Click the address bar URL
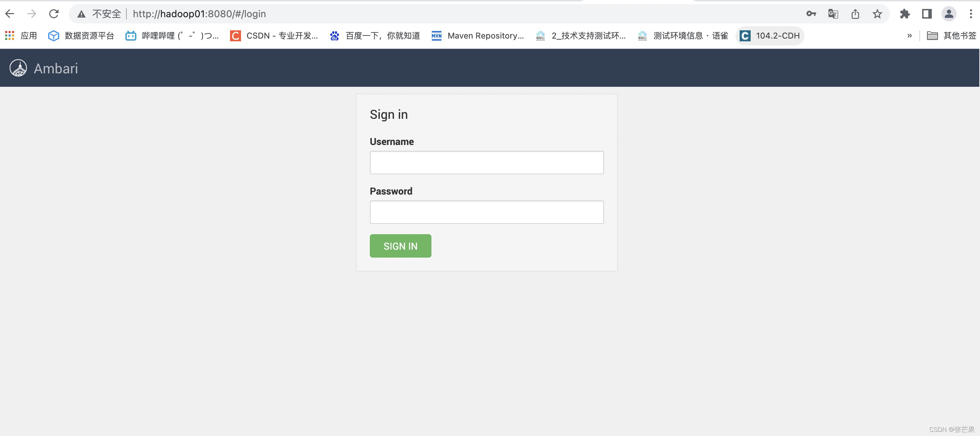The width and height of the screenshot is (980, 436). click(199, 14)
